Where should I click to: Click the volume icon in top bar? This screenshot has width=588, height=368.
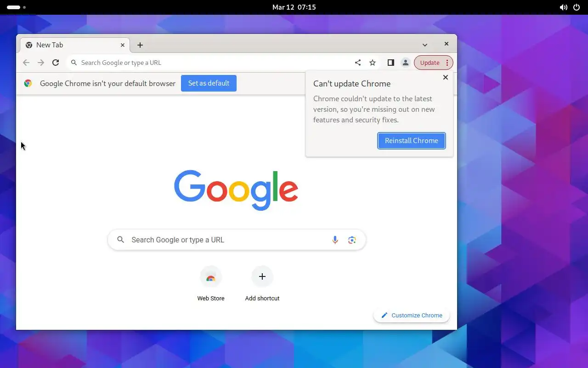(563, 7)
